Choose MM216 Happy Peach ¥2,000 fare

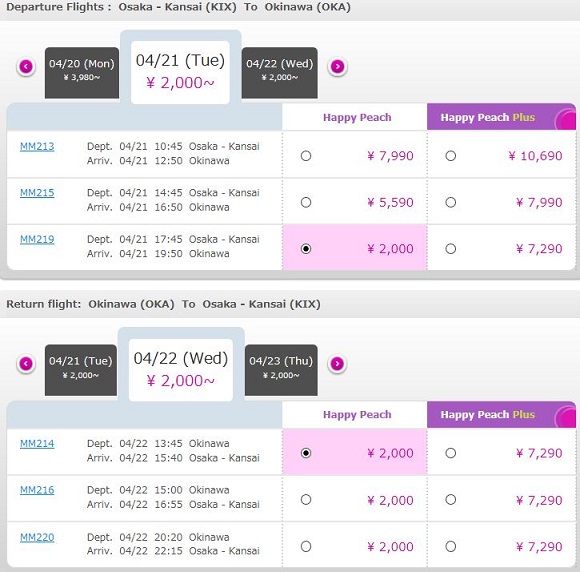306,500
